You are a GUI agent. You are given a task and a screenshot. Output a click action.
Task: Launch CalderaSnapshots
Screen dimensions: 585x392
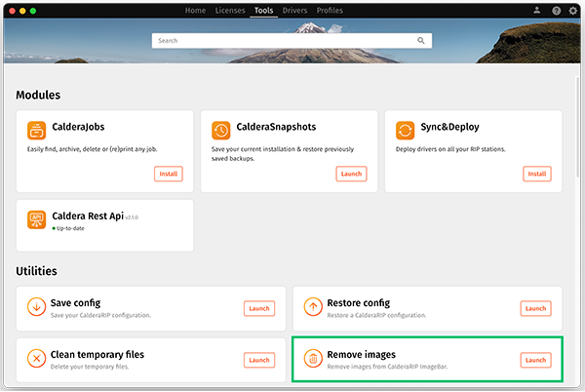[x=351, y=174]
